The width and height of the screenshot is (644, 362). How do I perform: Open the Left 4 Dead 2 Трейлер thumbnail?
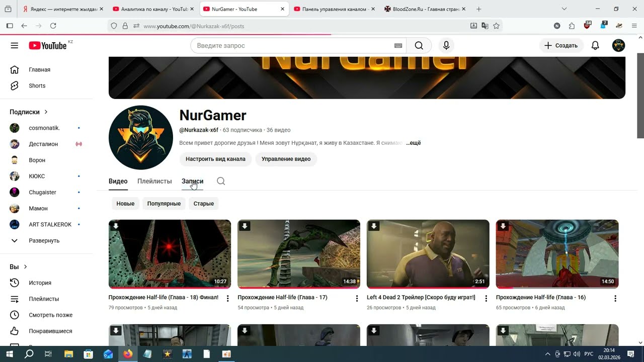[x=428, y=254]
